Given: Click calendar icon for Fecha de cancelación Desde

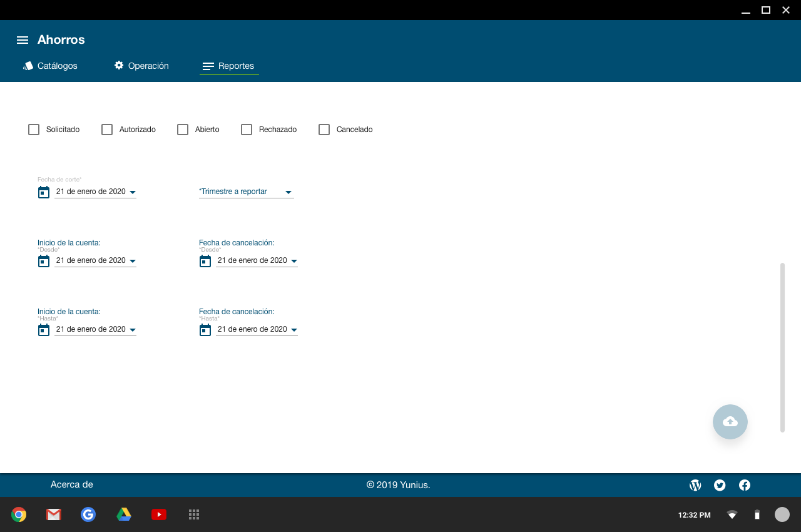Looking at the screenshot, I should click(205, 261).
